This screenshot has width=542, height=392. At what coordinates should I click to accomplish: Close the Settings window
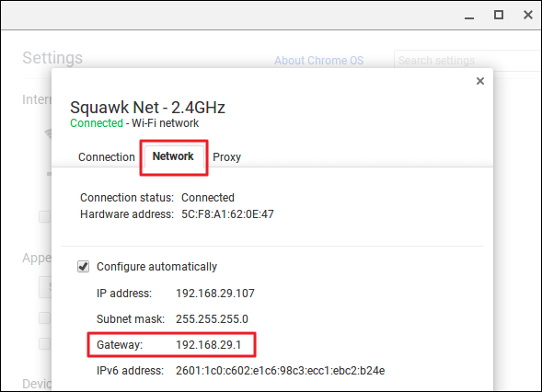(528, 15)
